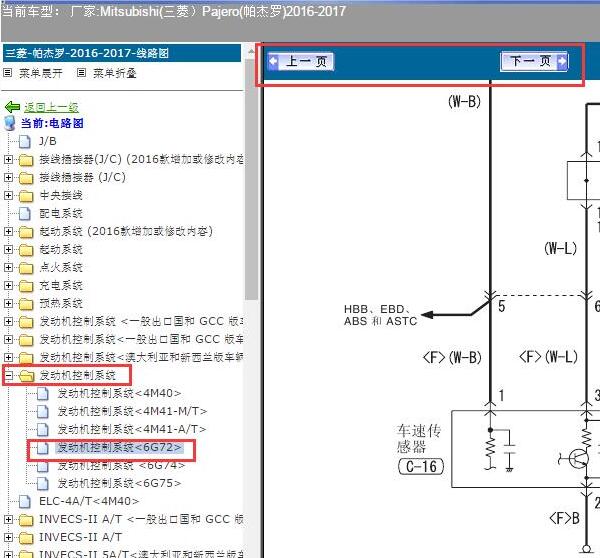600x558 pixels.
Task: Click the <6G75> page icon
Action: (43, 483)
